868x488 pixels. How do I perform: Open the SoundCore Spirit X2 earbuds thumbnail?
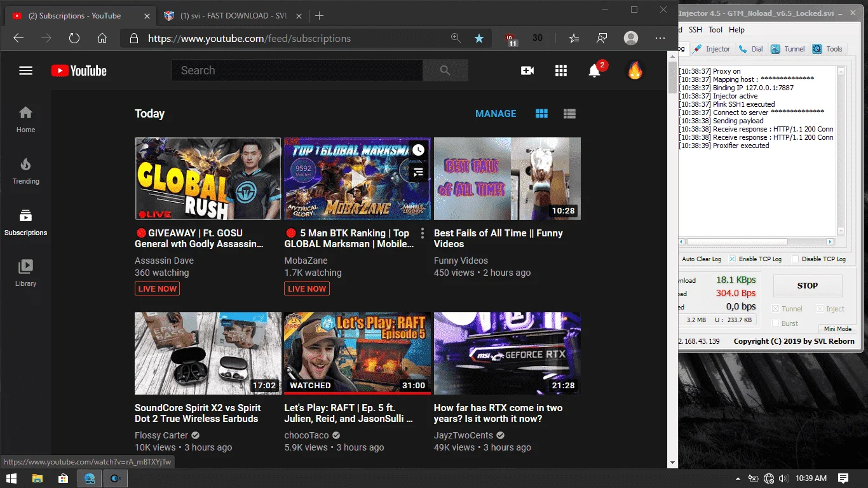coord(208,353)
